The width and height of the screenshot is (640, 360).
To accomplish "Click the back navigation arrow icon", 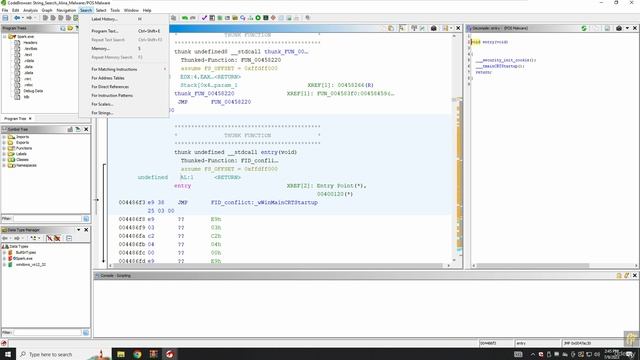I will 16,18.
